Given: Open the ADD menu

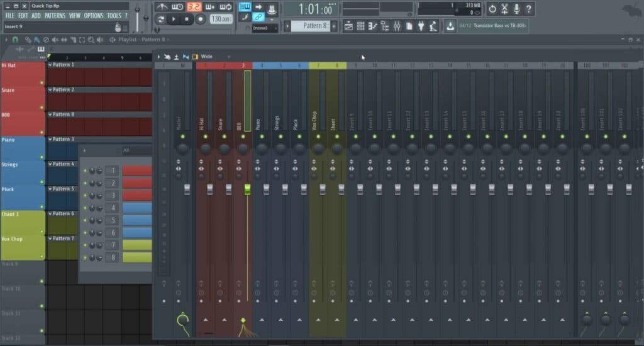Looking at the screenshot, I should point(36,16).
